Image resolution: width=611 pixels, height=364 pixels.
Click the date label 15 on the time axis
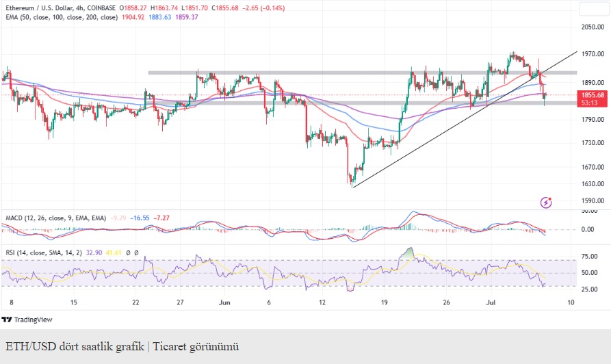[74, 302]
